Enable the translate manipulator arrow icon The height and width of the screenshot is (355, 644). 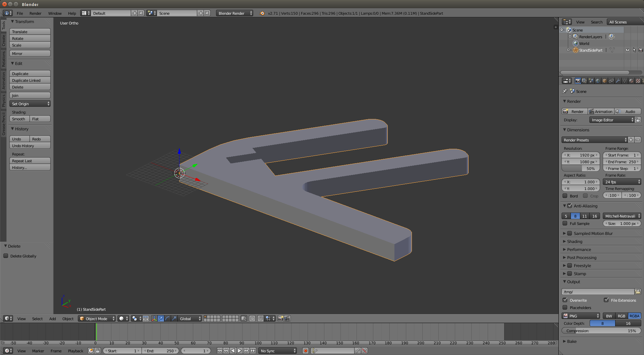161,318
